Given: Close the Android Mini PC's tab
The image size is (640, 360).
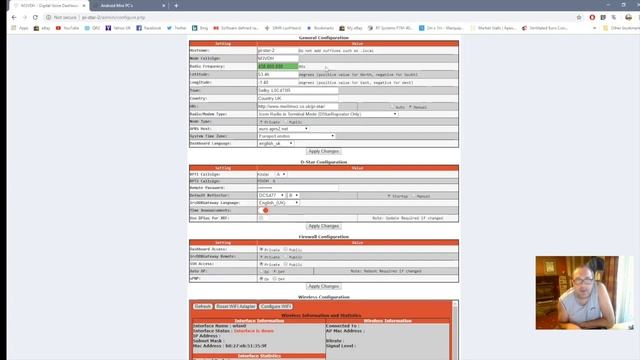Looking at the screenshot, I should (x=164, y=6).
